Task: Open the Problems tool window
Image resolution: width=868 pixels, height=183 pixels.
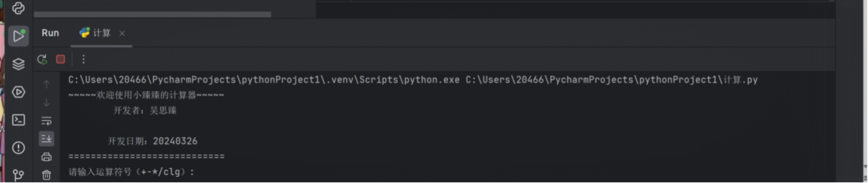Action: (x=18, y=148)
